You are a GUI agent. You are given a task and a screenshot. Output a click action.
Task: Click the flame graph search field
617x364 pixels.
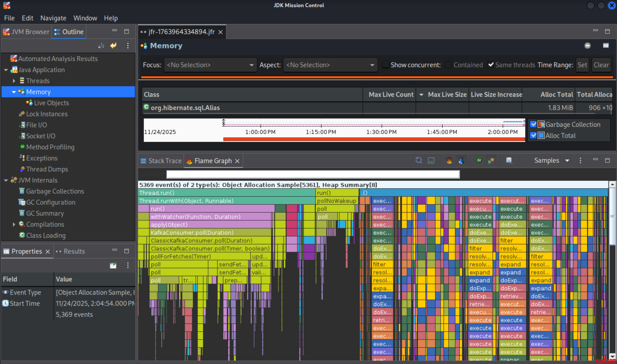[x=313, y=174]
